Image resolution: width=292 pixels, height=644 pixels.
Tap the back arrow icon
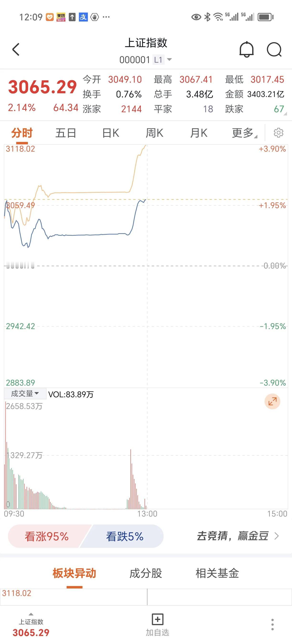[x=16, y=49]
